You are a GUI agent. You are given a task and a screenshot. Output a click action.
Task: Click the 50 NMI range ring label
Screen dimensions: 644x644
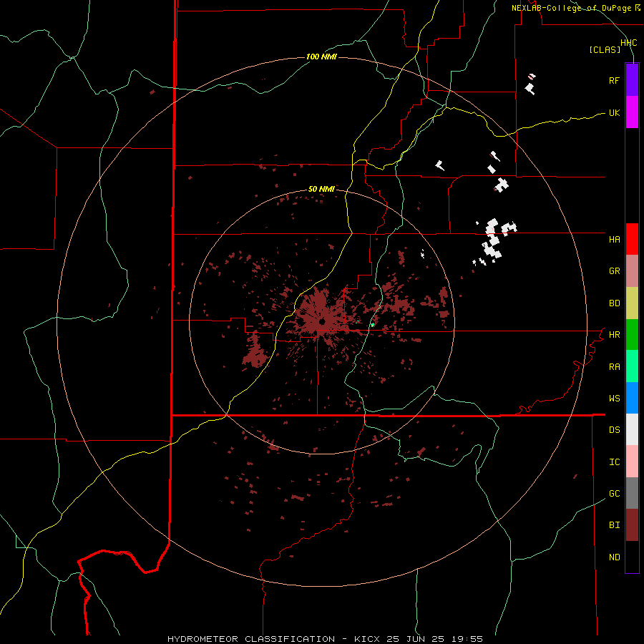pos(321,189)
